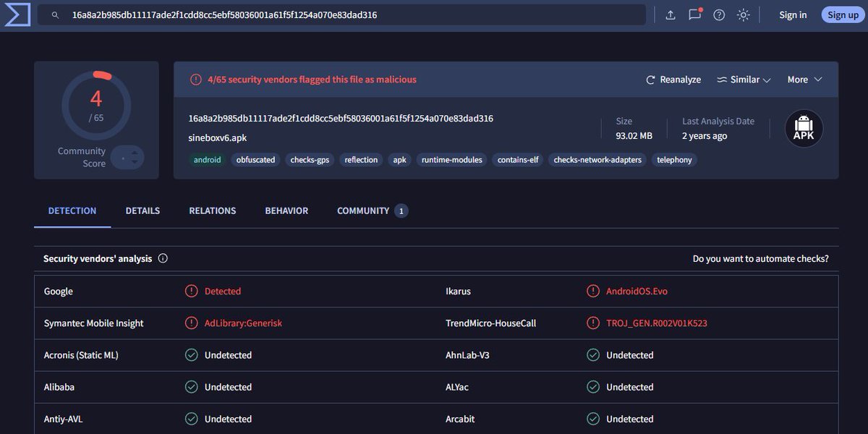Viewport: 868px width, 434px height.
Task: Click the contains-elf tag
Action: [x=518, y=160]
